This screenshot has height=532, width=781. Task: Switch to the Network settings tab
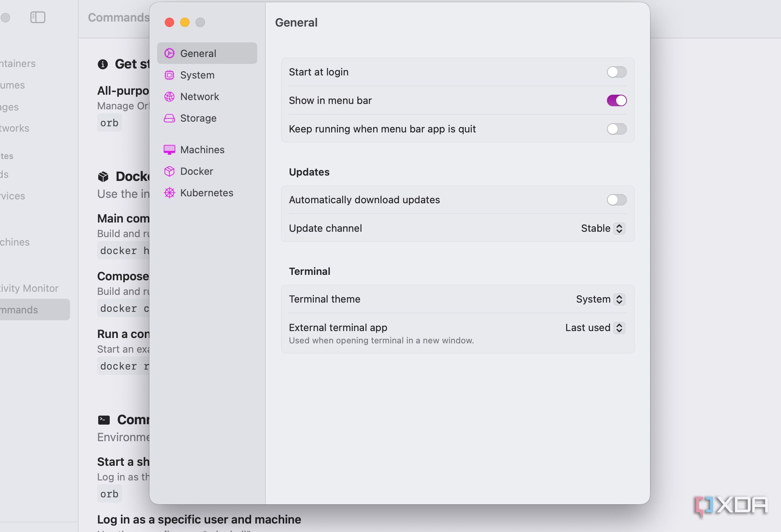207,97
